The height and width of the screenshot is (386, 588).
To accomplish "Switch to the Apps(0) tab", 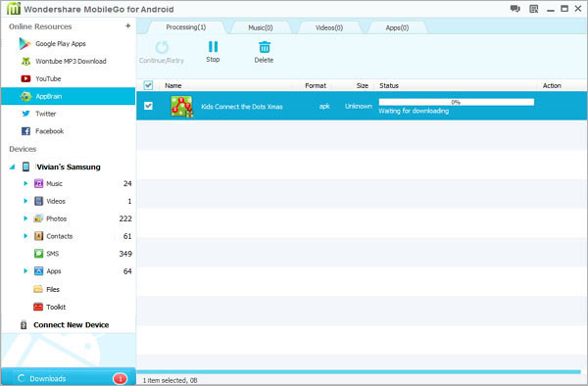I will 397,27.
